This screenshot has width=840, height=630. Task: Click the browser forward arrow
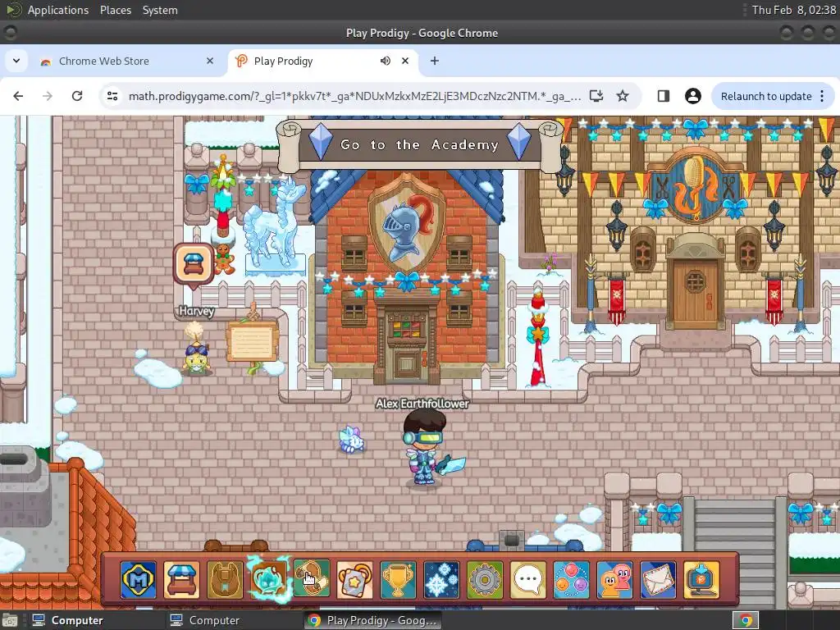click(x=48, y=97)
